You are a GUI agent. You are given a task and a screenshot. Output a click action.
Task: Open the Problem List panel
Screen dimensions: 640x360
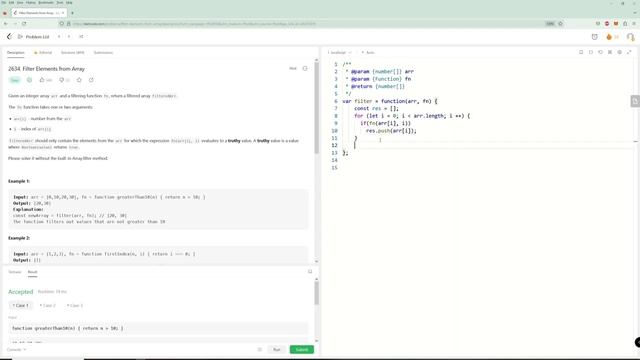point(34,37)
